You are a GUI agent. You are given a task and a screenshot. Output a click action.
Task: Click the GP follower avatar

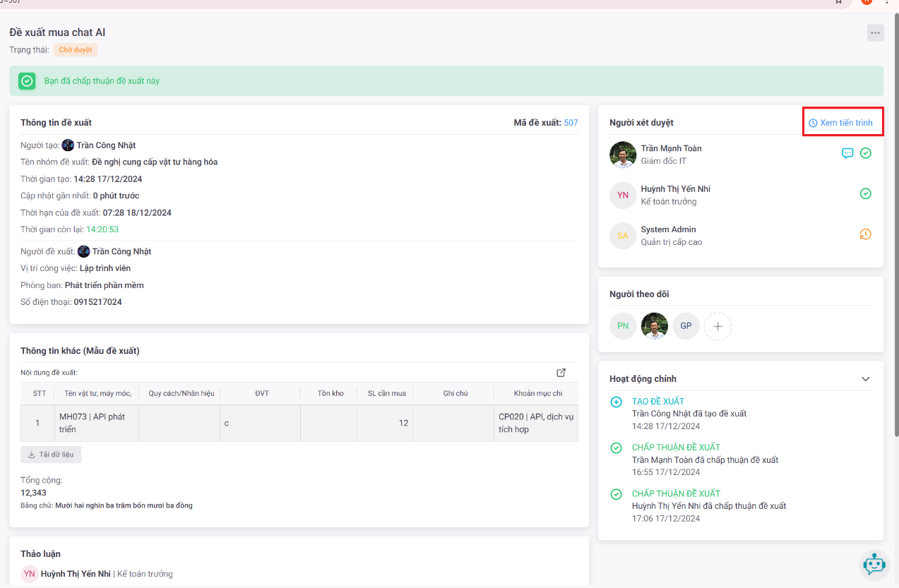pos(686,326)
